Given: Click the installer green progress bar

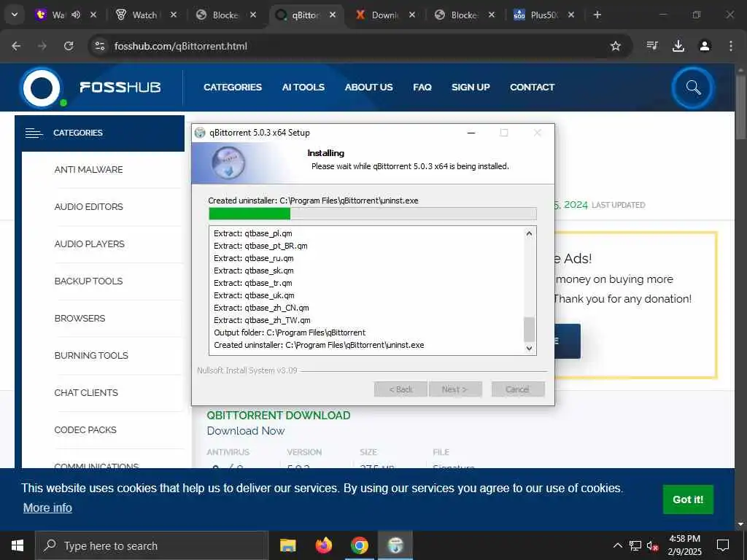Looking at the screenshot, I should (x=249, y=214).
